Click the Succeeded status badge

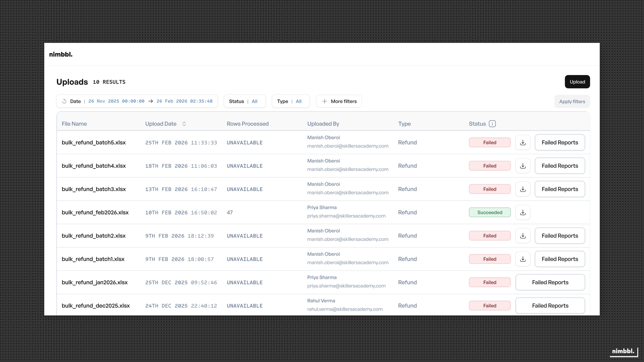coord(489,213)
